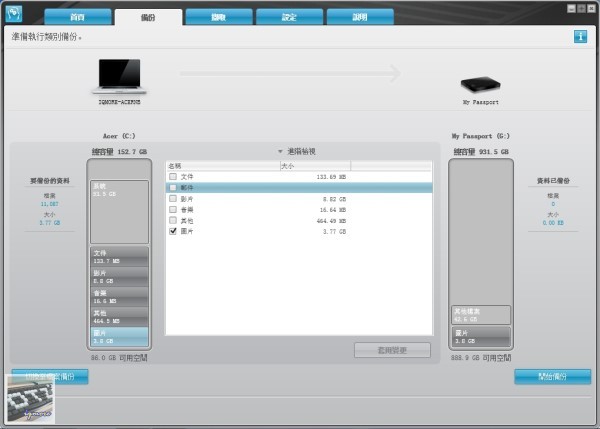600x429 pixels.
Task: Click the 16.64 MB size value
Action: point(333,210)
